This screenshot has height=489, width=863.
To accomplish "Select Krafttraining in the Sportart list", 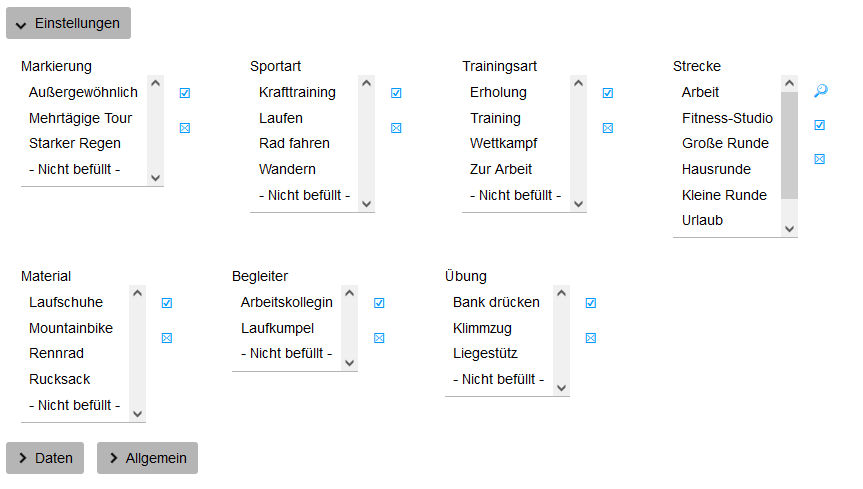I will [x=297, y=92].
